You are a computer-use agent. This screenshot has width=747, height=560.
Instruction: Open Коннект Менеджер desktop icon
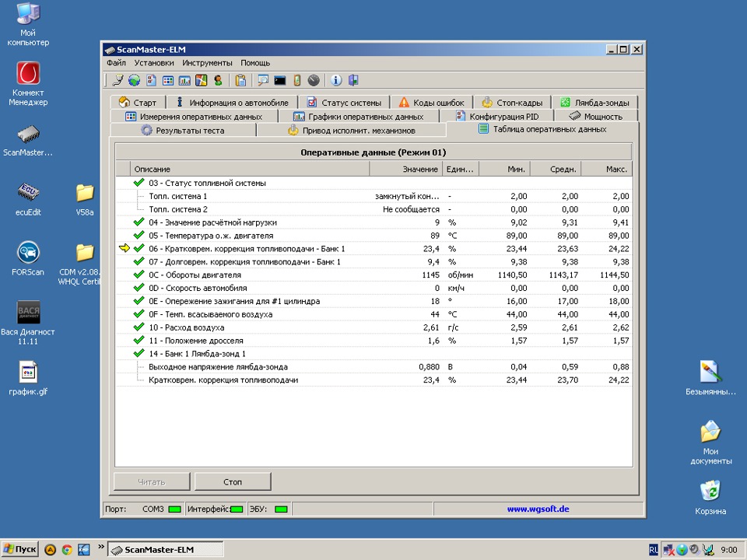(x=28, y=84)
